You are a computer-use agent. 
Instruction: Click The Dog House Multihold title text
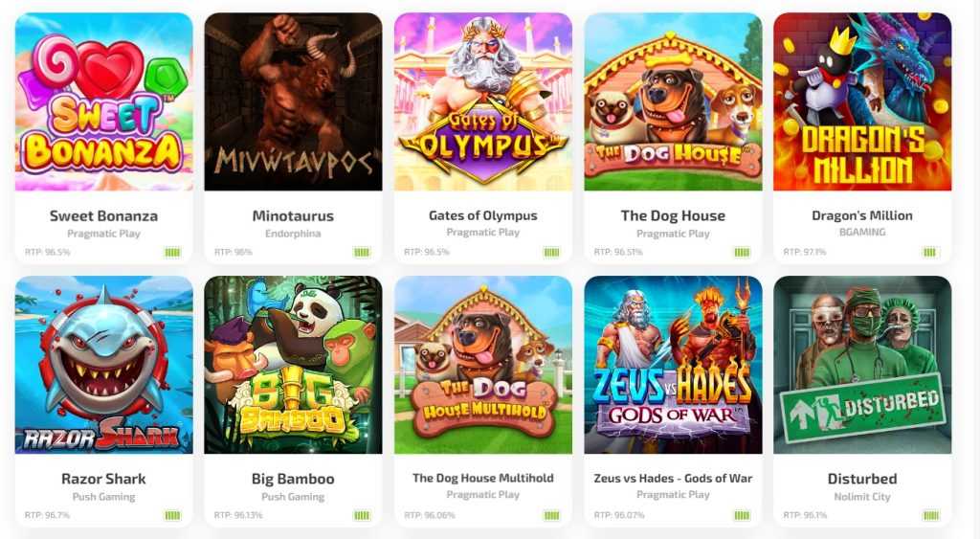pos(483,478)
